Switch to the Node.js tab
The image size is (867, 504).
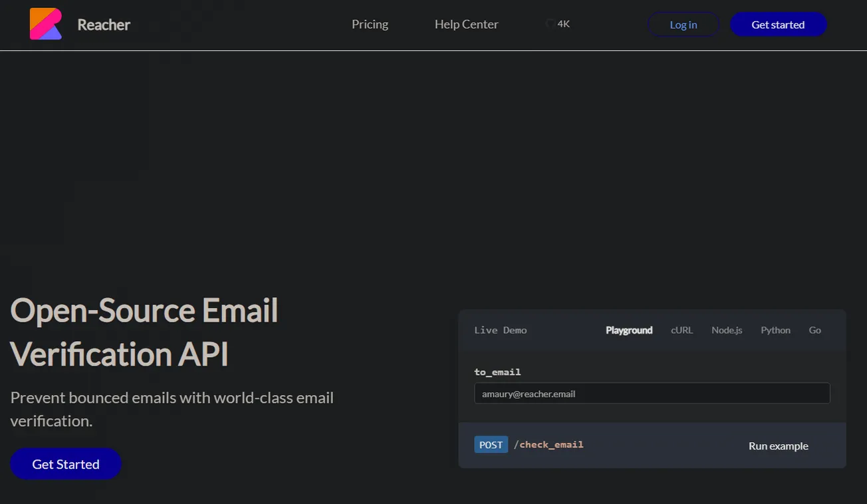(x=726, y=330)
